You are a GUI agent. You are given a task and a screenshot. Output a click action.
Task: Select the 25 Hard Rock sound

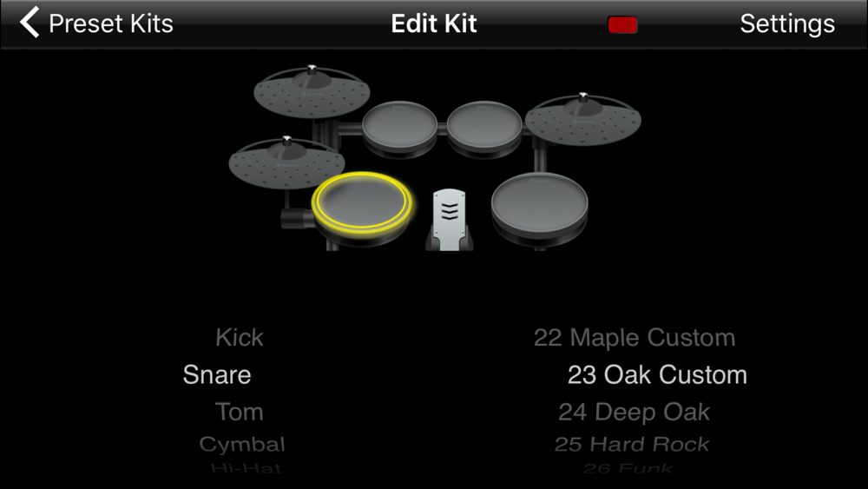pyautogui.click(x=632, y=444)
